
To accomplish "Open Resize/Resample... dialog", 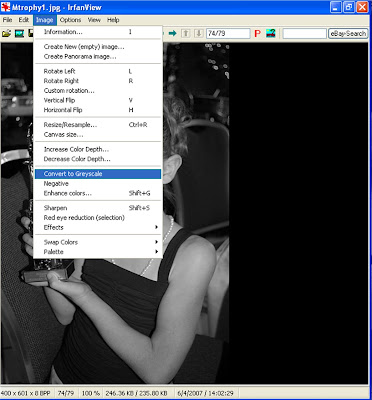I will click(x=98, y=125).
